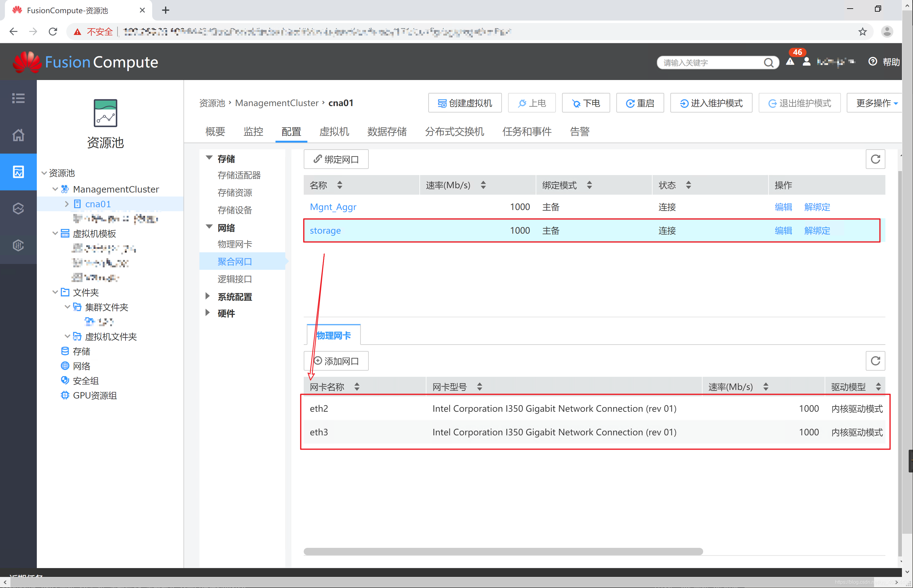Screen dimensions: 913x588
Task: Click 解绑定 for the Mgnt_Aggr row
Action: 817,207
